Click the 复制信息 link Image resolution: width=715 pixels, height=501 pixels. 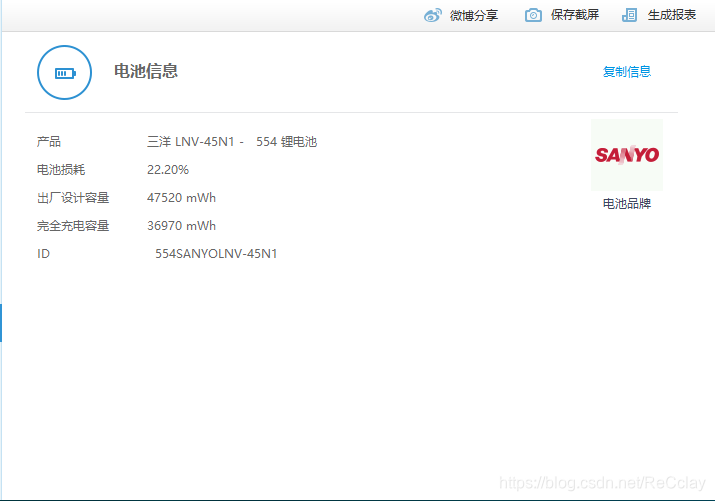click(x=627, y=72)
